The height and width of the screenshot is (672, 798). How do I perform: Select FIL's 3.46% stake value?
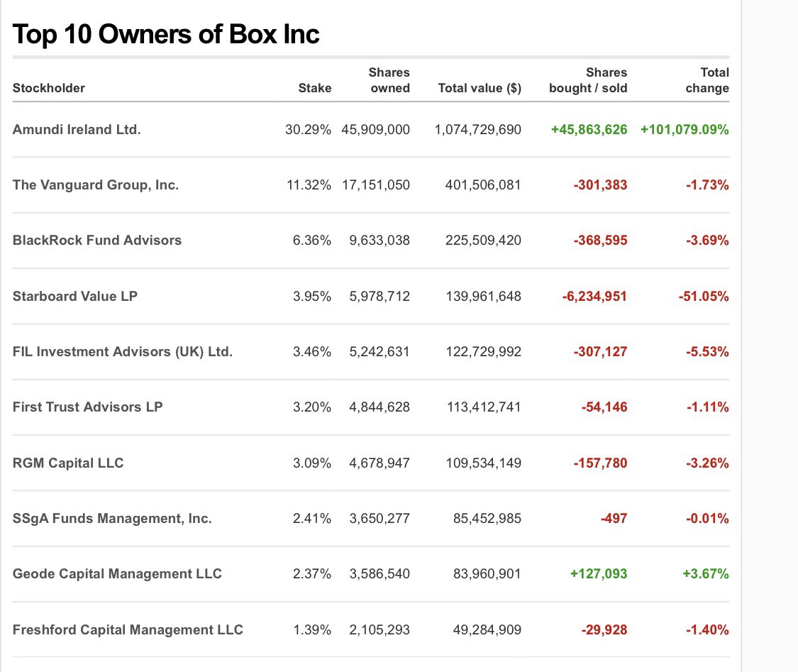click(x=312, y=352)
